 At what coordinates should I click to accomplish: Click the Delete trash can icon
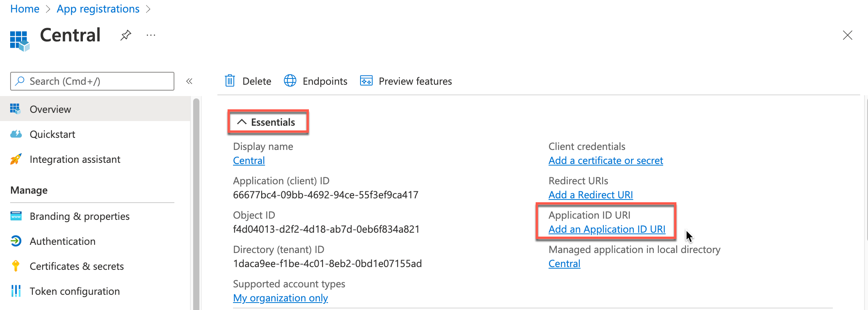click(230, 81)
